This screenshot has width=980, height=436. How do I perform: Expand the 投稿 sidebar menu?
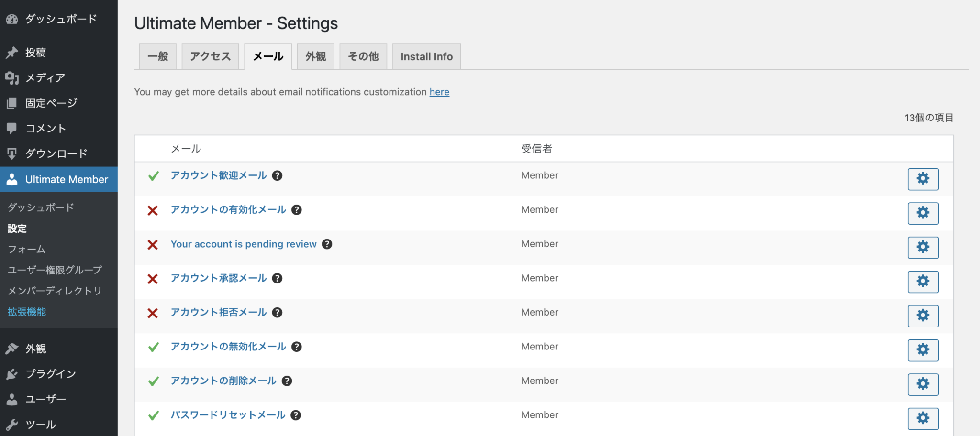[36, 53]
